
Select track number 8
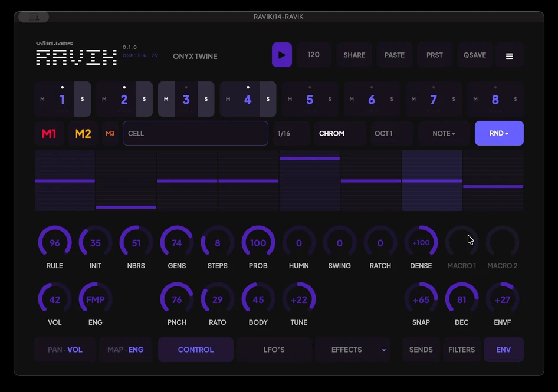click(x=495, y=100)
